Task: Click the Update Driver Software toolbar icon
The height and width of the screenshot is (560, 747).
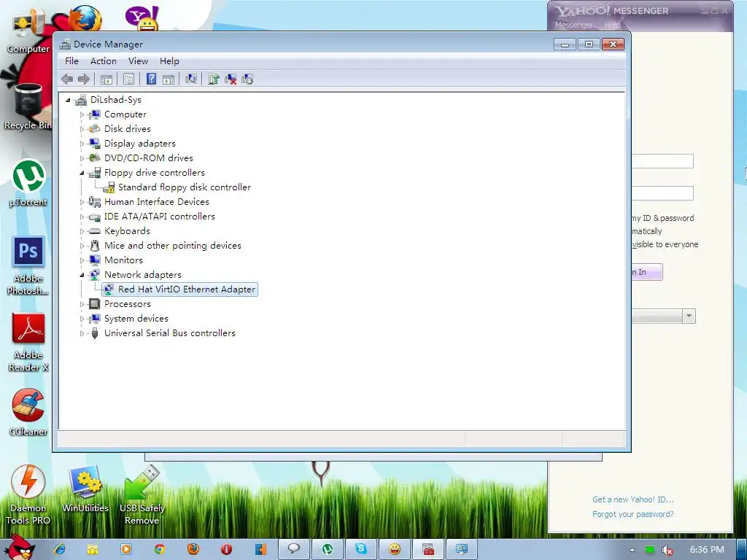Action: click(x=214, y=79)
